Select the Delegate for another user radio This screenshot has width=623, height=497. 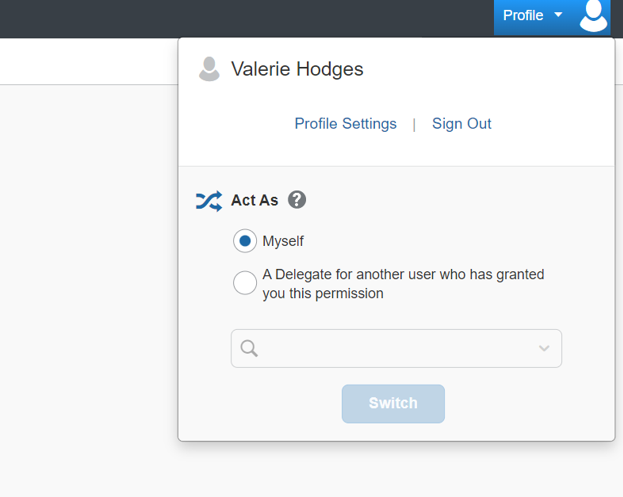(x=245, y=283)
